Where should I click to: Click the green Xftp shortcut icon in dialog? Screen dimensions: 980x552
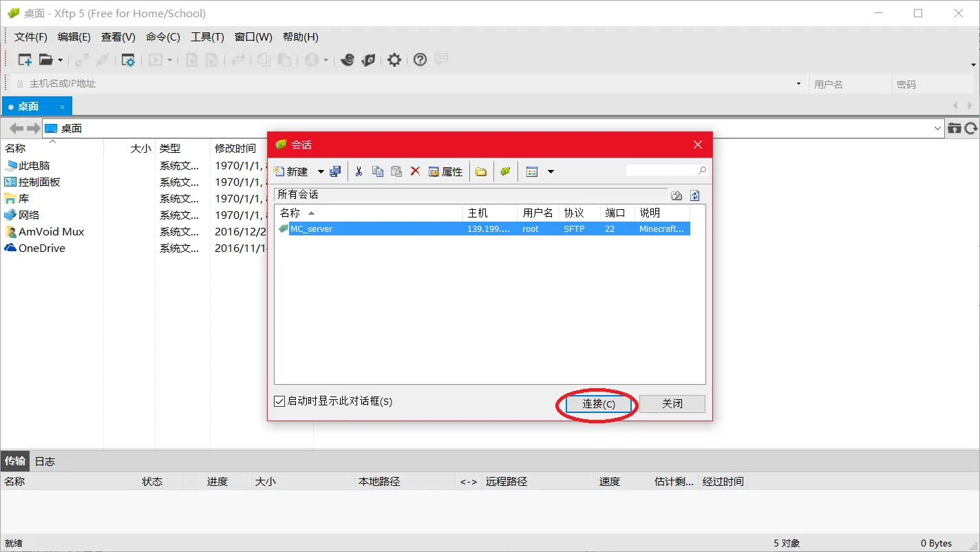(506, 171)
